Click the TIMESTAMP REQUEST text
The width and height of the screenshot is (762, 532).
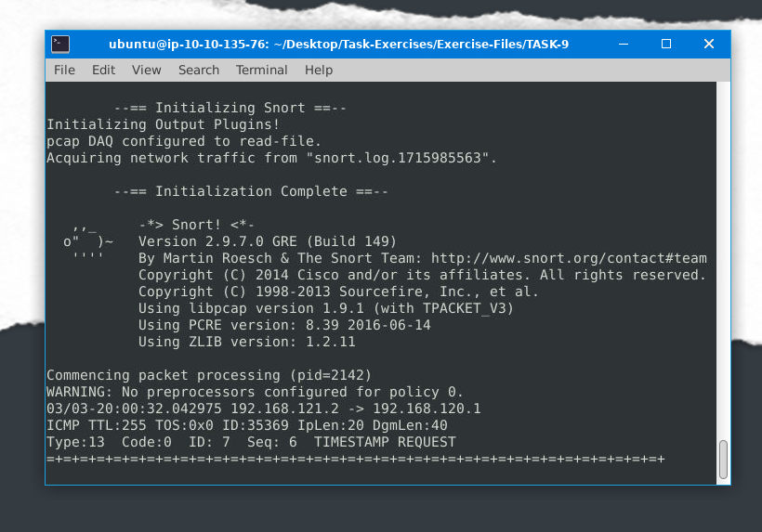pos(385,442)
